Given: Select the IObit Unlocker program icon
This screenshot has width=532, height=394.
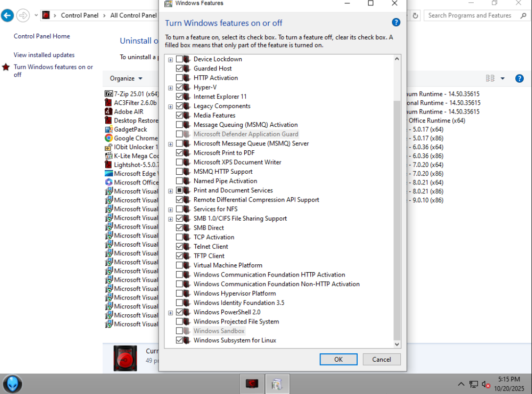Looking at the screenshot, I should pyautogui.click(x=109, y=147).
